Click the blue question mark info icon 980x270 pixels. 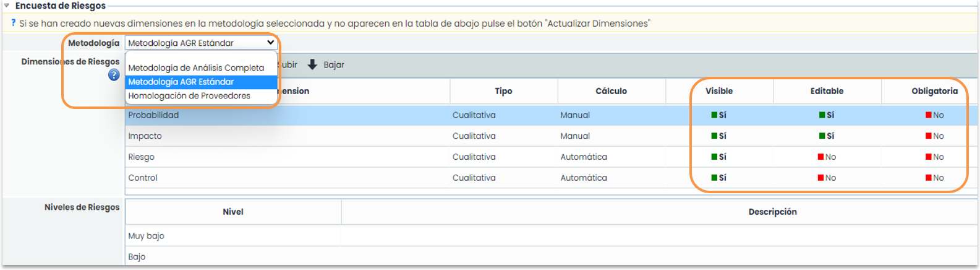[x=13, y=23]
